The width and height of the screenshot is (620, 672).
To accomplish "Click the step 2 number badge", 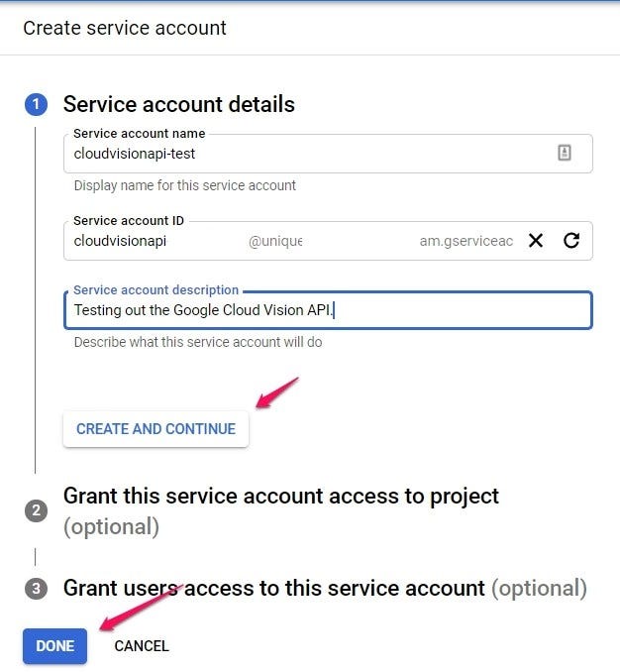I will click(36, 510).
